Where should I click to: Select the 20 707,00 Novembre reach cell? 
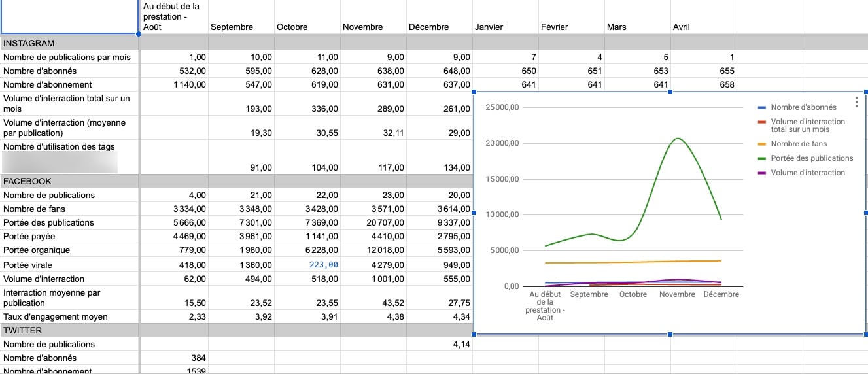coord(373,222)
